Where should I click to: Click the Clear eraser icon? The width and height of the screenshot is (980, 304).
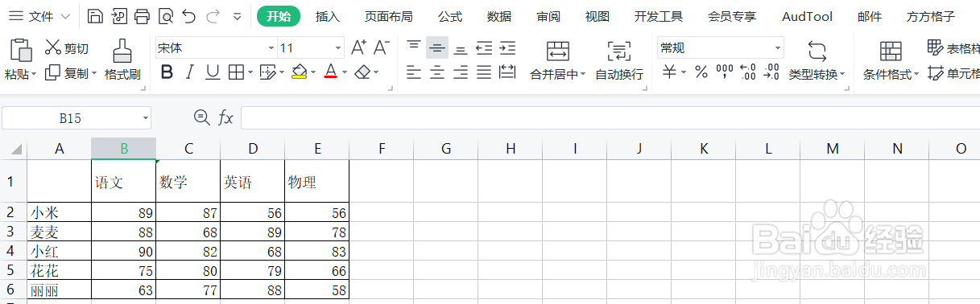(362, 73)
